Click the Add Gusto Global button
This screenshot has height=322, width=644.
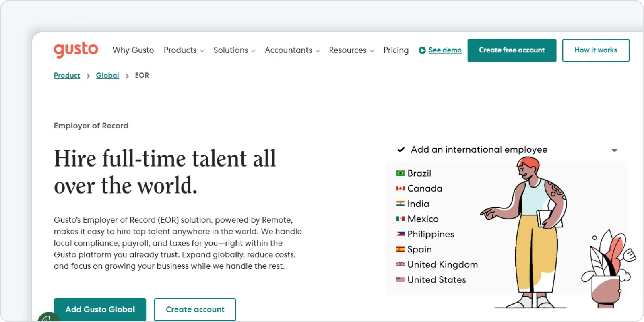tap(100, 309)
